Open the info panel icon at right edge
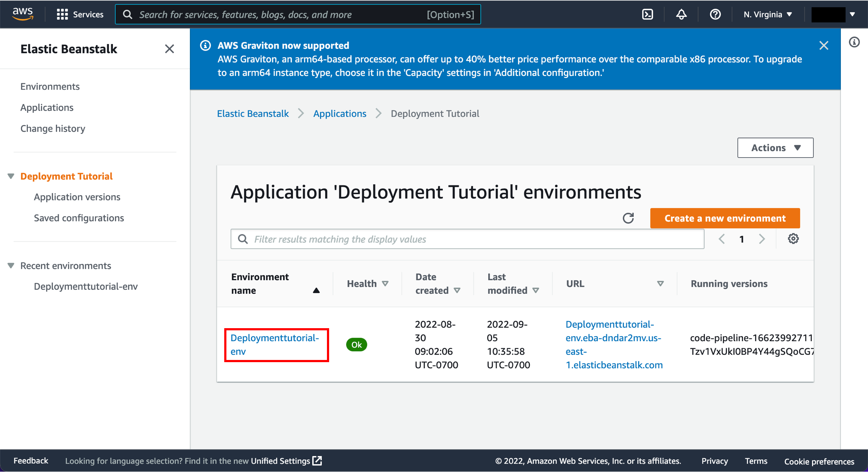Viewport: 868px width, 472px height. (x=854, y=42)
